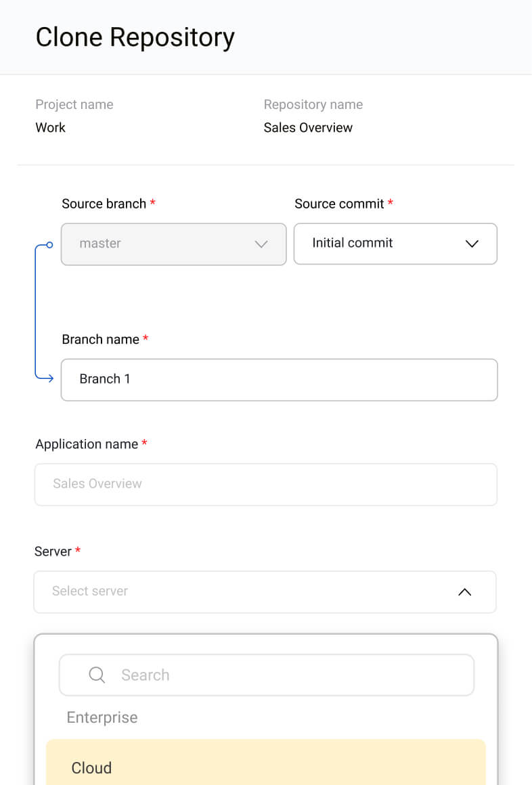
Task: Click the Branch 1 text value
Action: coord(105,379)
